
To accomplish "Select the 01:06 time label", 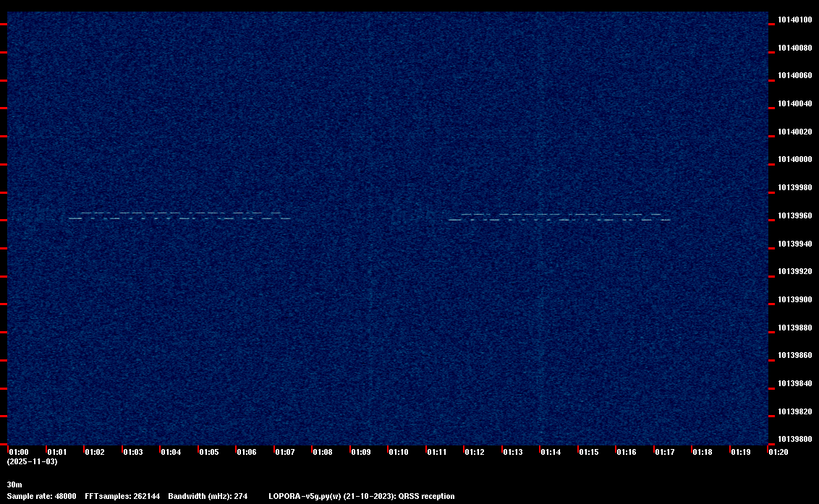I will pos(247,452).
